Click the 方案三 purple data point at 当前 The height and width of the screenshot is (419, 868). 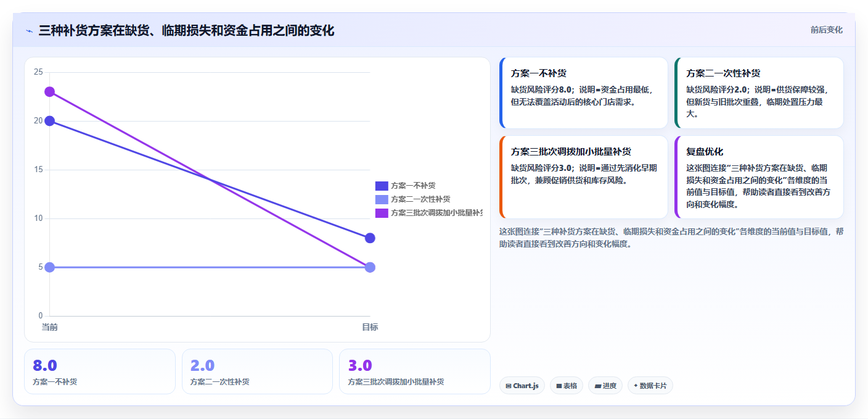(50, 92)
